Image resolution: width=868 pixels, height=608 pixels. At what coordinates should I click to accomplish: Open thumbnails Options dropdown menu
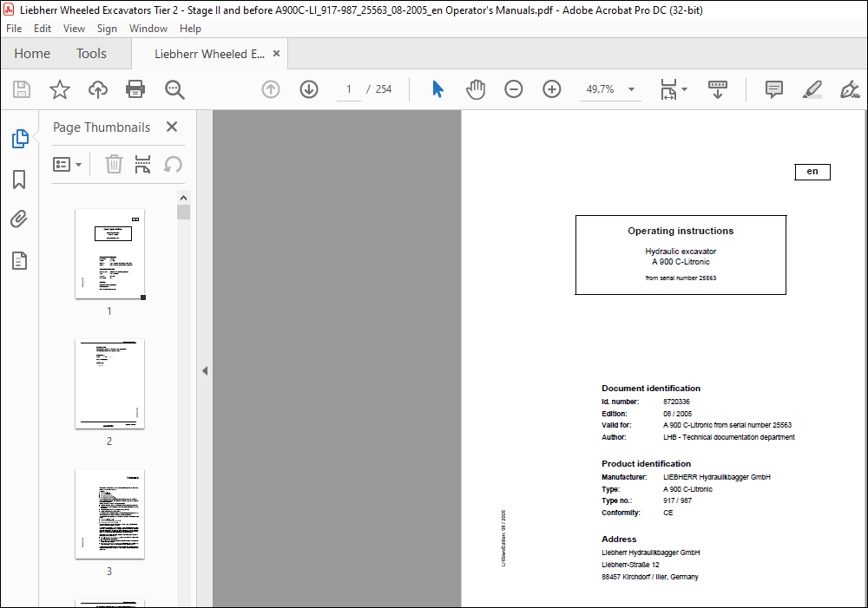[67, 164]
